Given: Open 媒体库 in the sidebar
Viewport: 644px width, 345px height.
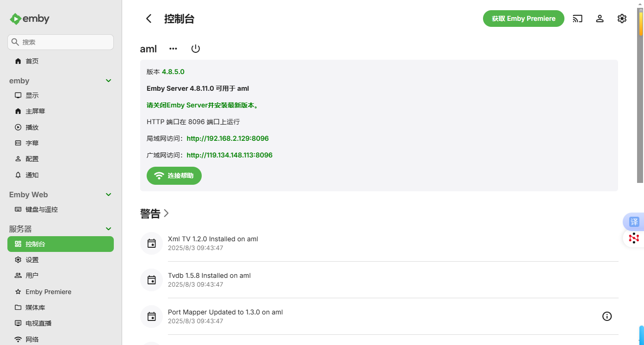Looking at the screenshot, I should (x=35, y=307).
